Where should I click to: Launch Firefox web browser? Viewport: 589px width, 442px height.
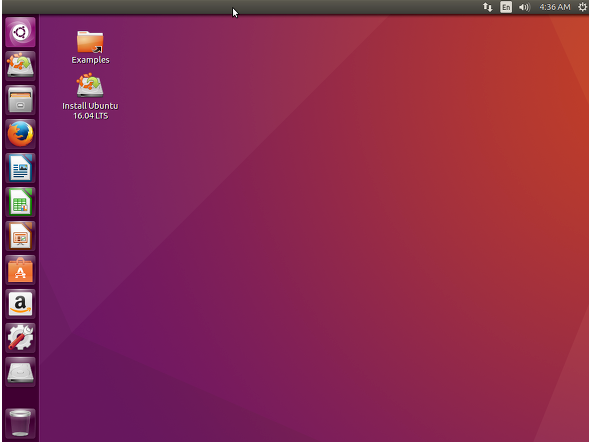[x=20, y=134]
